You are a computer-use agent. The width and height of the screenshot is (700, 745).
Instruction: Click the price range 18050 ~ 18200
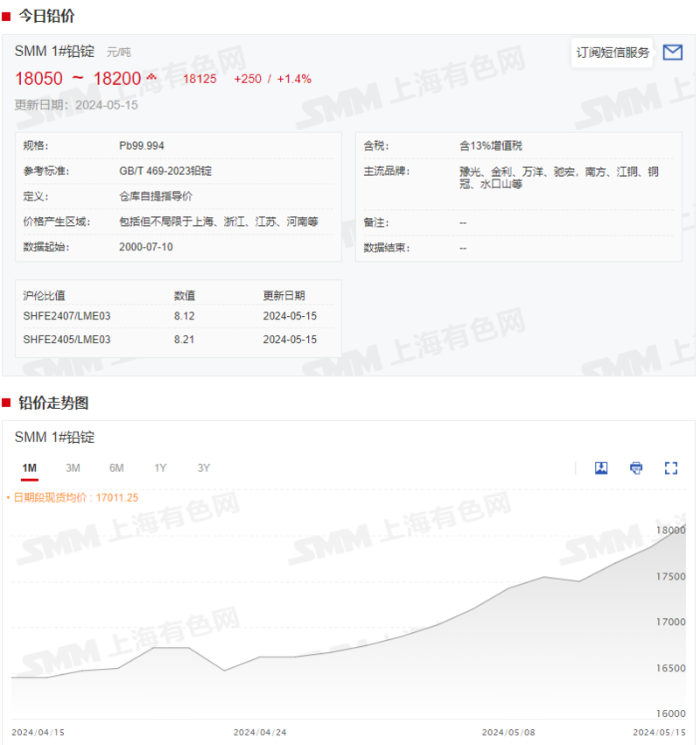[x=78, y=79]
